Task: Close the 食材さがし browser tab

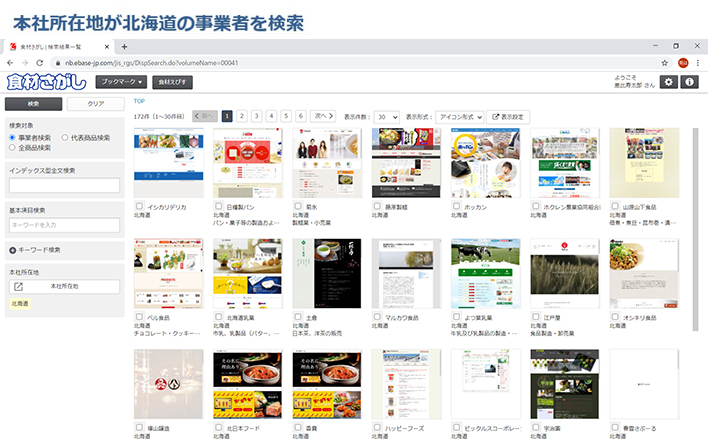Action: [x=107, y=47]
